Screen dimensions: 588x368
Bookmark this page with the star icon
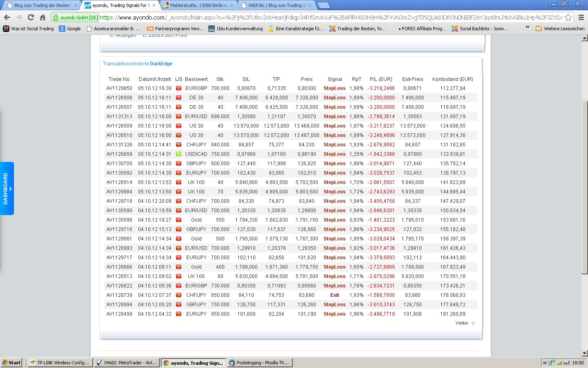(x=568, y=18)
